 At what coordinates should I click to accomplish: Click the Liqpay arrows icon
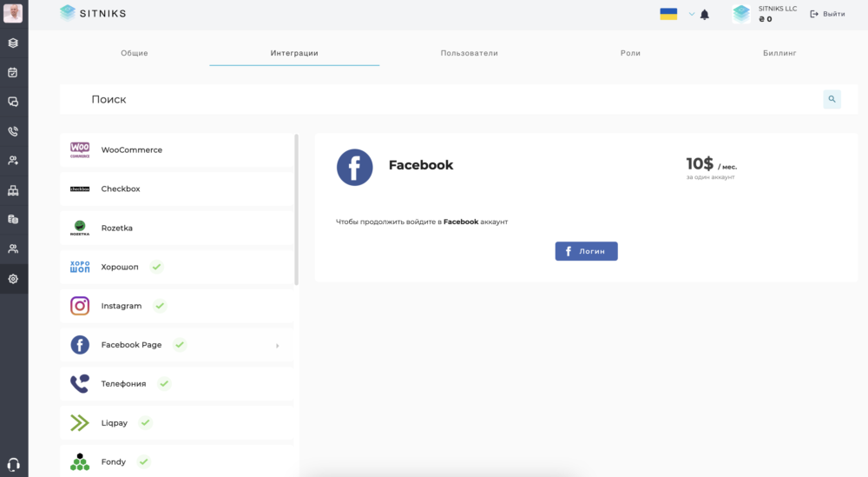80,423
